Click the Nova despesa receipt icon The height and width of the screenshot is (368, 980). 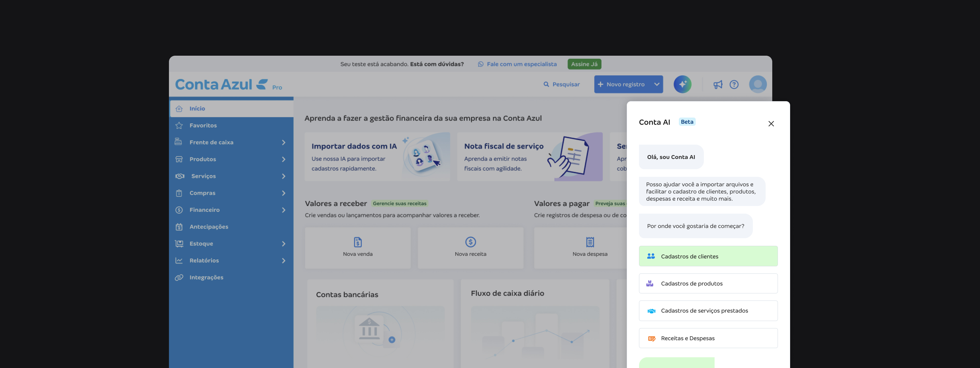pos(590,242)
